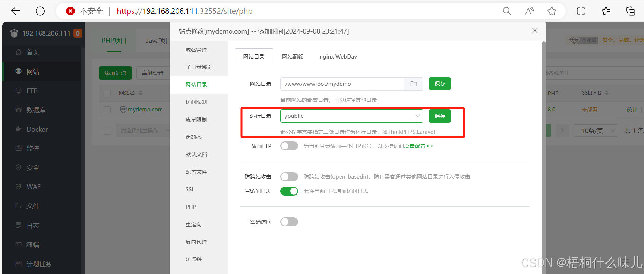The image size is (644, 274).
Task: Click the home icon in sidebar
Action: [18, 52]
